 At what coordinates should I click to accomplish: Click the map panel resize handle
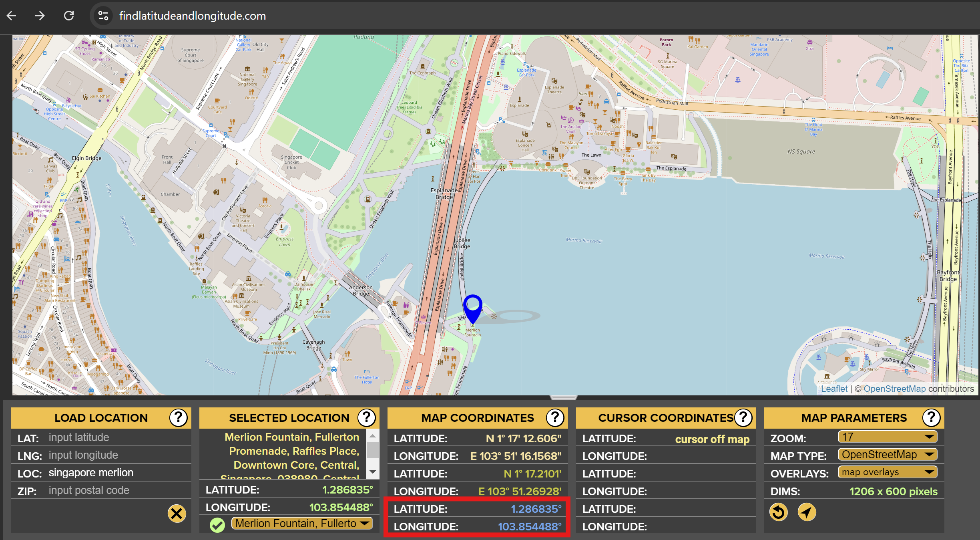pyautogui.click(x=563, y=398)
